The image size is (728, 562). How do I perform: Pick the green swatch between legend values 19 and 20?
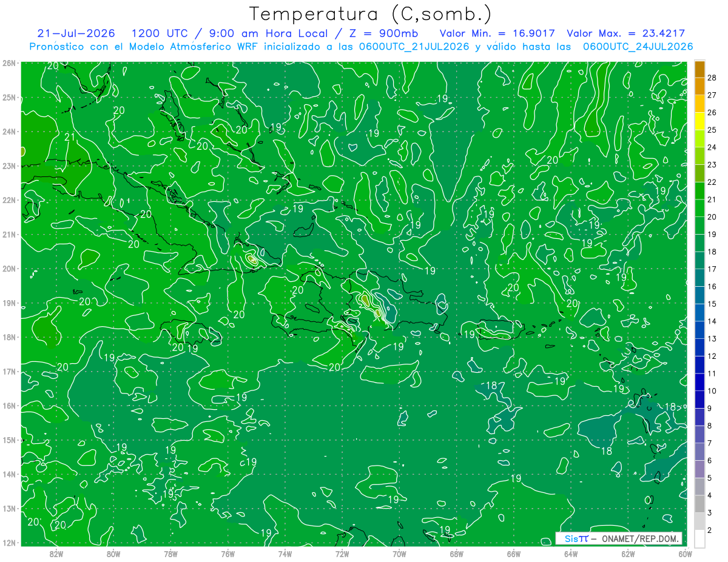[699, 226]
